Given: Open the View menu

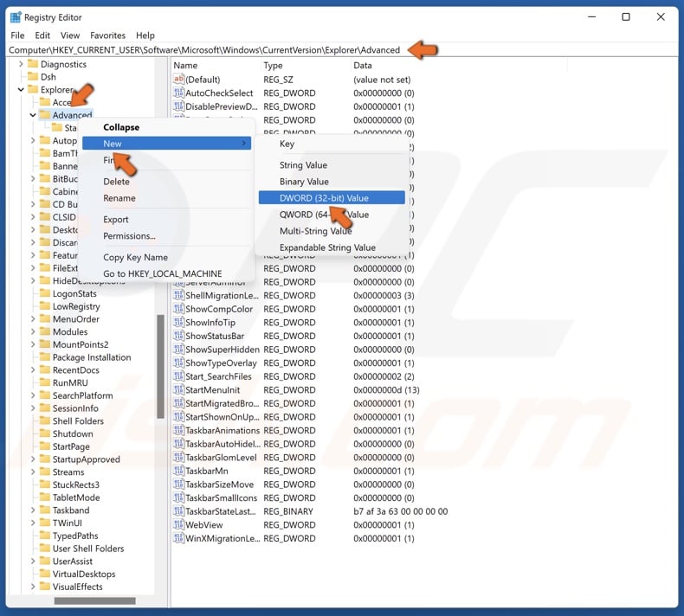Looking at the screenshot, I should (x=70, y=35).
